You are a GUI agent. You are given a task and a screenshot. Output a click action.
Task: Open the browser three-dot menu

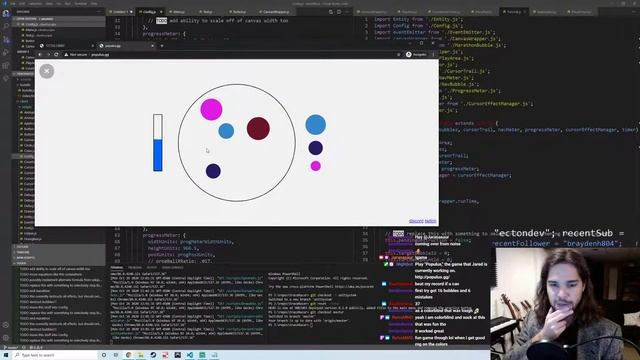433,54
